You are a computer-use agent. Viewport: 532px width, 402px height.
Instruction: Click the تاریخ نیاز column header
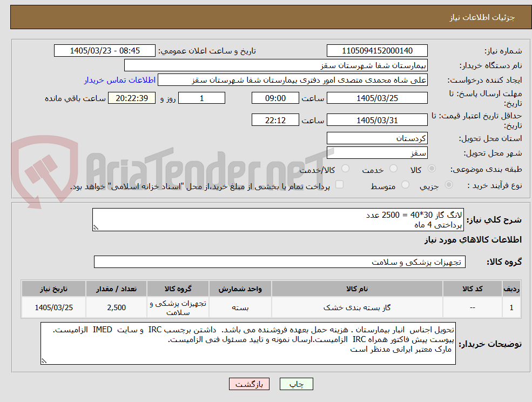[53, 289]
